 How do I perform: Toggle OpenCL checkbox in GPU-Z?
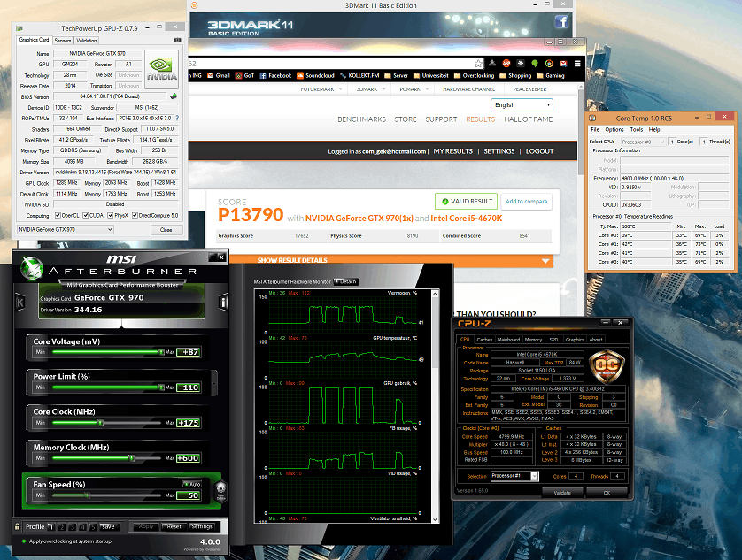point(58,216)
